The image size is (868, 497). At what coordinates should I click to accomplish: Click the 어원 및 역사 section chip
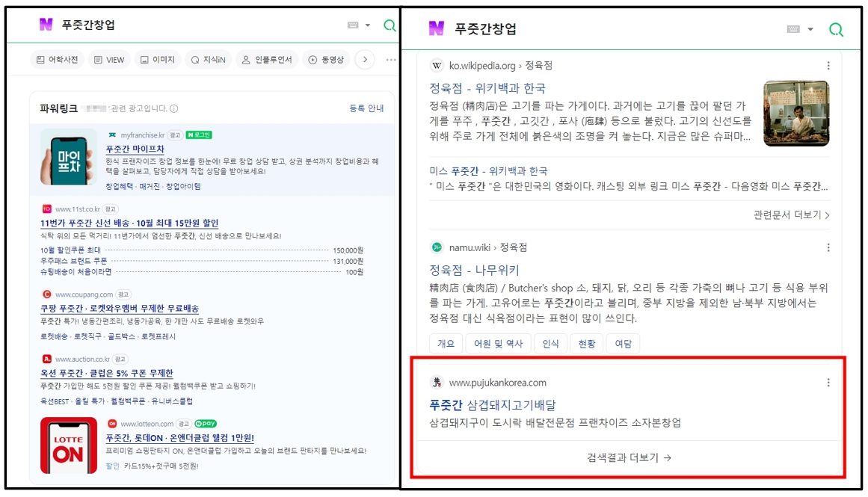[x=499, y=344]
